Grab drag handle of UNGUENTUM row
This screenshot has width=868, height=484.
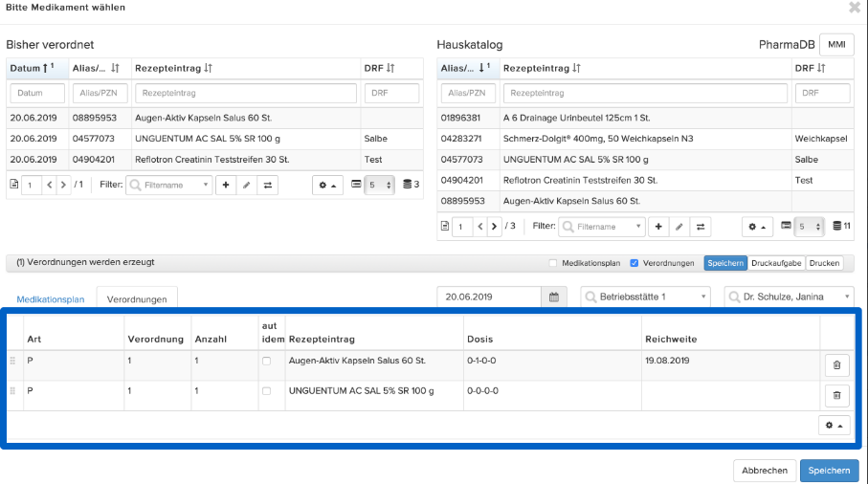click(x=12, y=391)
